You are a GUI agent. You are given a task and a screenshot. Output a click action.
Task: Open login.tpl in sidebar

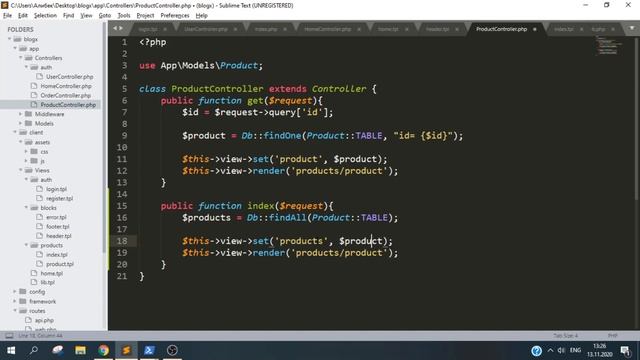(x=56, y=189)
